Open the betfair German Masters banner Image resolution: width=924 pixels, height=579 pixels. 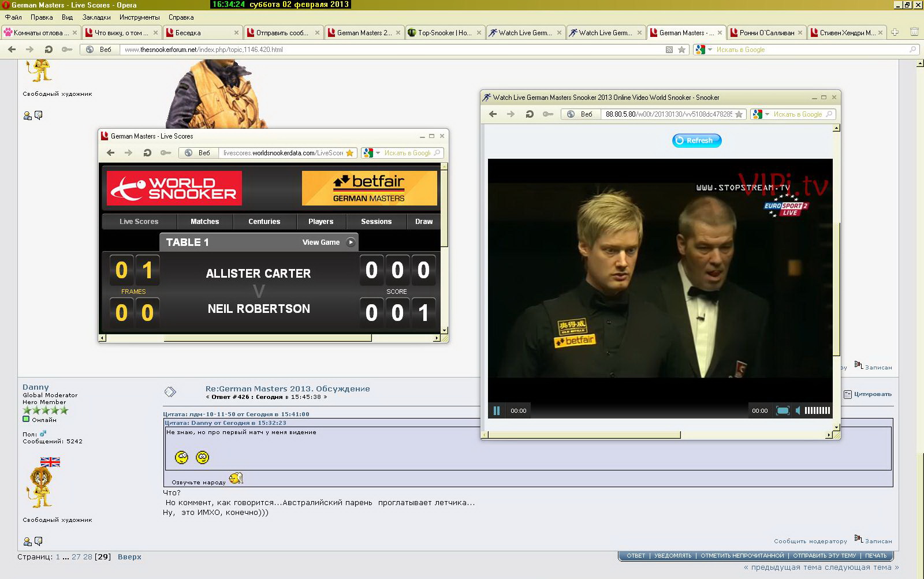370,188
